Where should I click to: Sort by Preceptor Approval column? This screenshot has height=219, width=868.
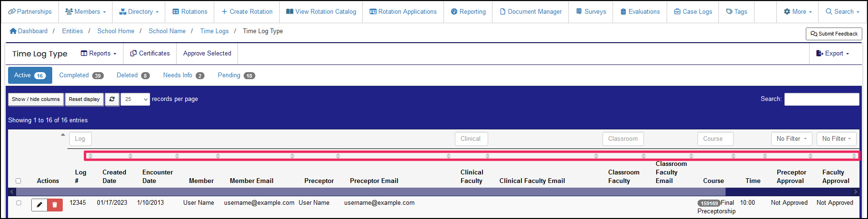click(x=791, y=176)
